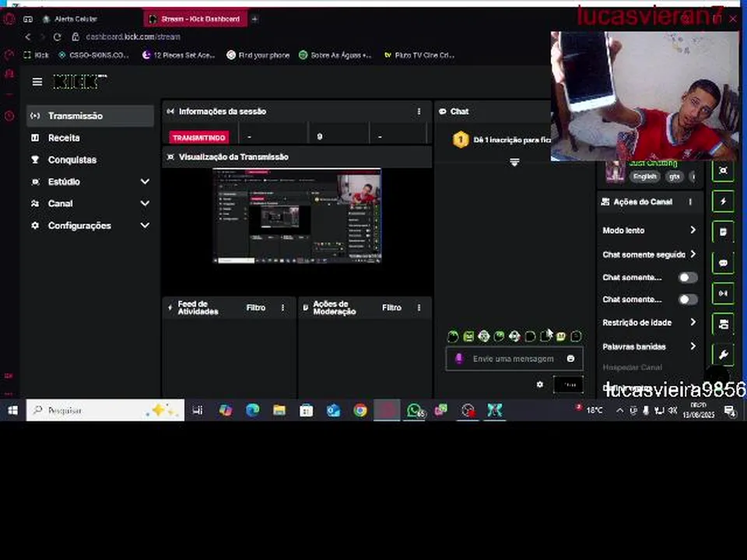Screen dimensions: 747x560
Task: Go back in the browser
Action: 28,37
